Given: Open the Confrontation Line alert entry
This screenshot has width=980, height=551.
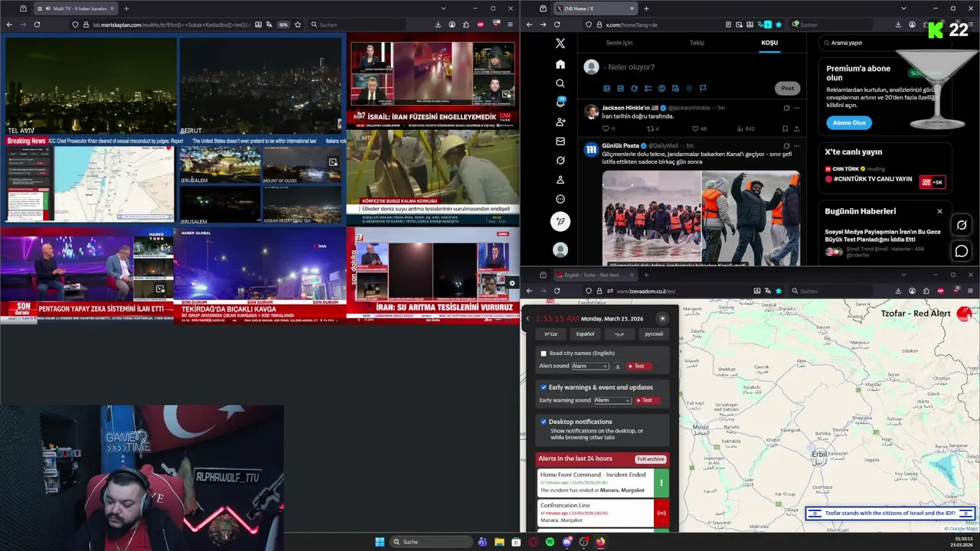Looking at the screenshot, I should (x=603, y=513).
